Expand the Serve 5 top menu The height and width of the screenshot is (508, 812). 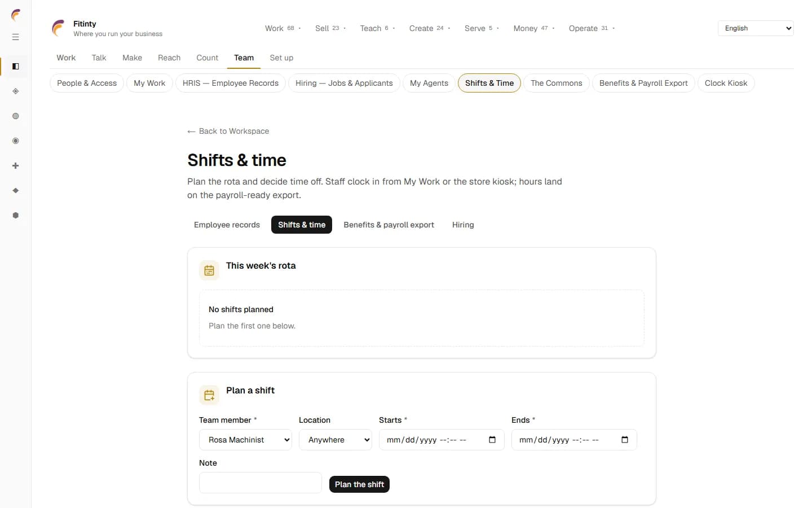[x=482, y=28]
